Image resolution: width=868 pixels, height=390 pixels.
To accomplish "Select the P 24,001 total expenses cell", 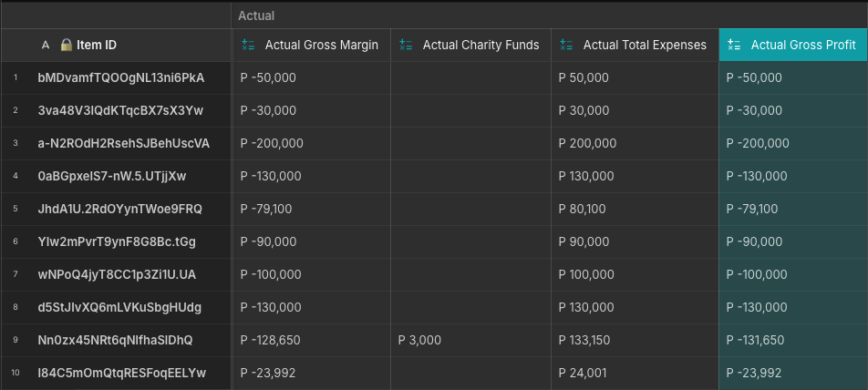I will (x=635, y=373).
